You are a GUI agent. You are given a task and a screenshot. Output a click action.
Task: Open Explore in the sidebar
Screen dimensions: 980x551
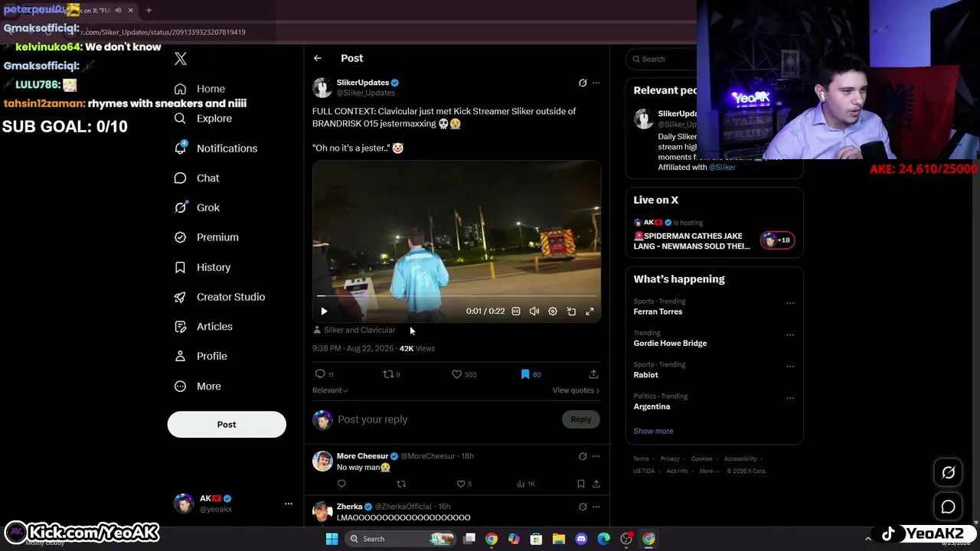(203, 119)
